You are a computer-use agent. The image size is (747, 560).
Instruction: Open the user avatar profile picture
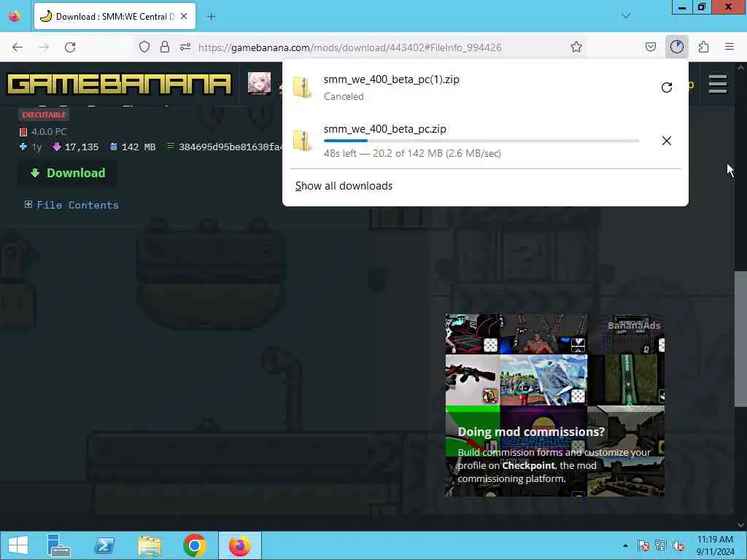click(x=259, y=83)
